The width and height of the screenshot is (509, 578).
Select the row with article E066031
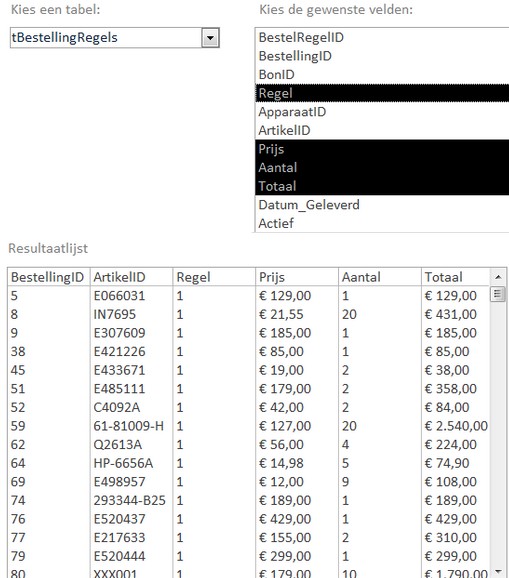(249, 296)
